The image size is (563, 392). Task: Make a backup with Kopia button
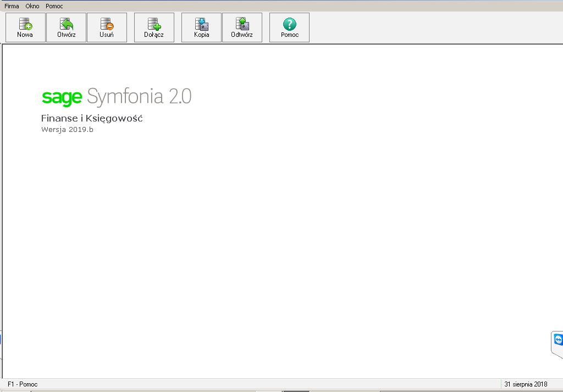tap(201, 27)
